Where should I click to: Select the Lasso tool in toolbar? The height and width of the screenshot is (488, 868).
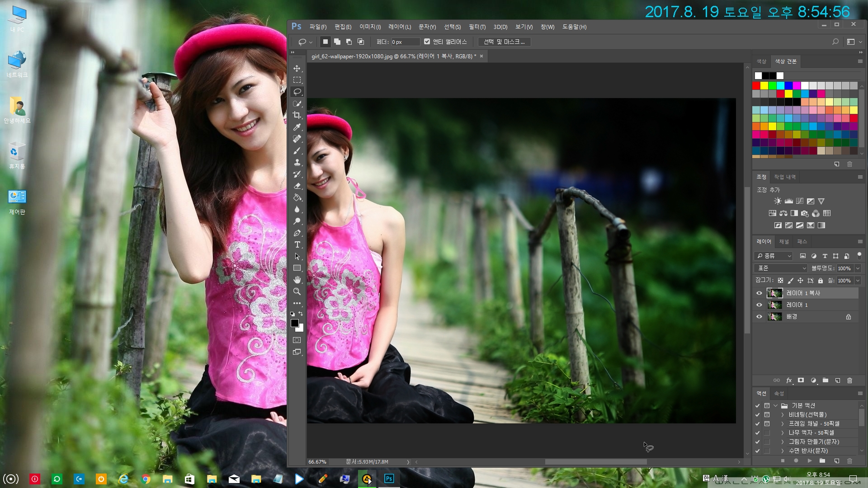tap(297, 92)
